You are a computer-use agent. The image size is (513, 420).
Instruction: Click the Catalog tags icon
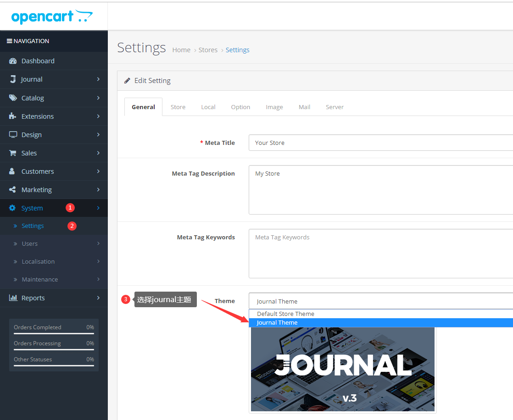tap(13, 98)
